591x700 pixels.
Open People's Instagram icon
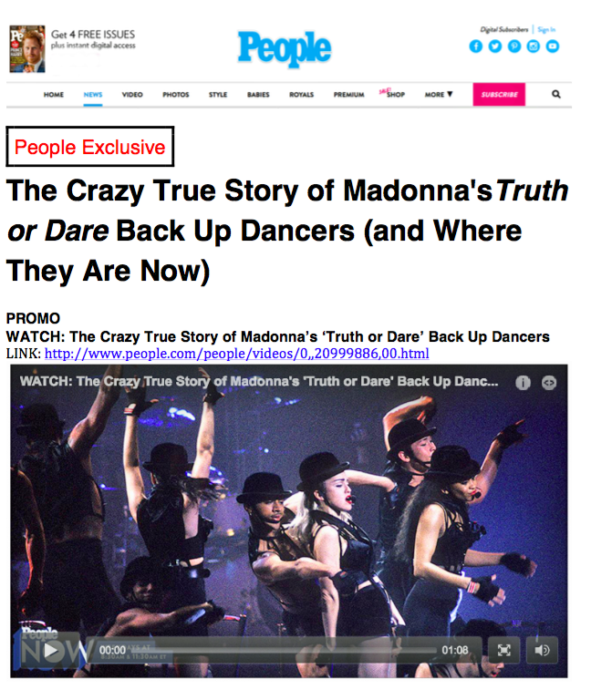533,46
